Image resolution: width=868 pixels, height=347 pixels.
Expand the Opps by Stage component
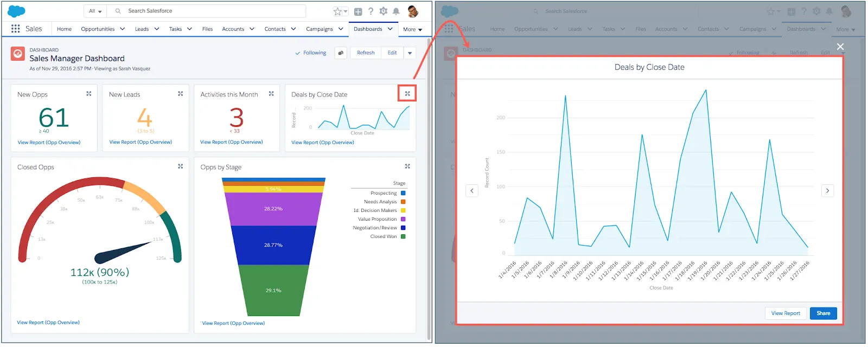tap(407, 166)
